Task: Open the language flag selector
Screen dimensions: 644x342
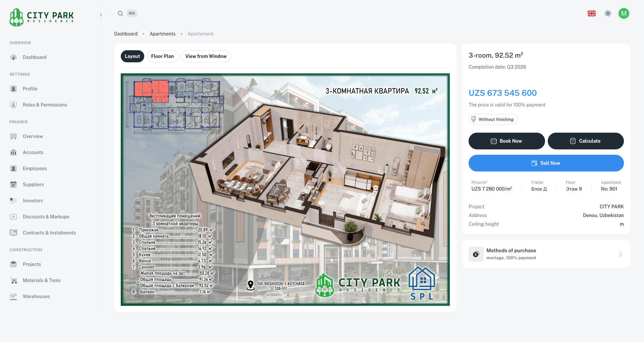Action: coord(591,13)
